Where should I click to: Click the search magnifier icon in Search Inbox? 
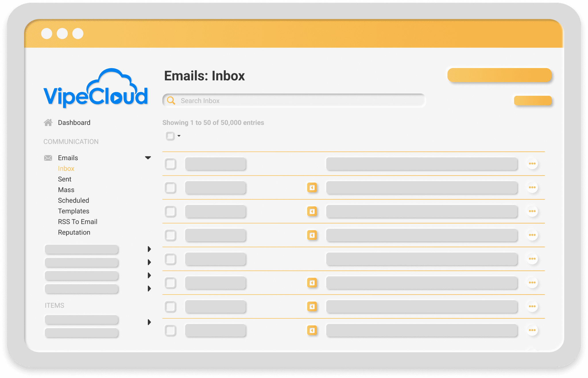click(171, 100)
